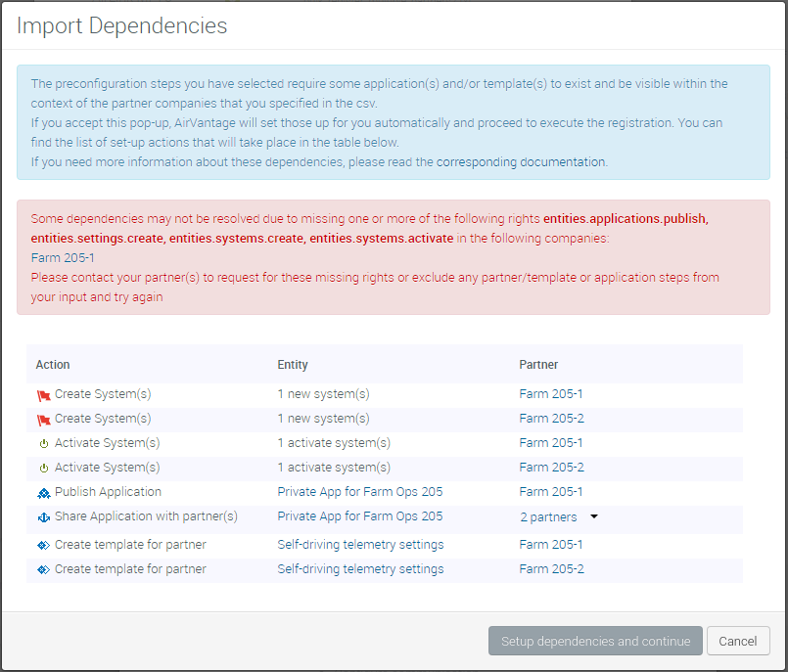Image resolution: width=788 pixels, height=672 pixels.
Task: Cancel the Import Dependencies dialog
Action: pos(737,642)
